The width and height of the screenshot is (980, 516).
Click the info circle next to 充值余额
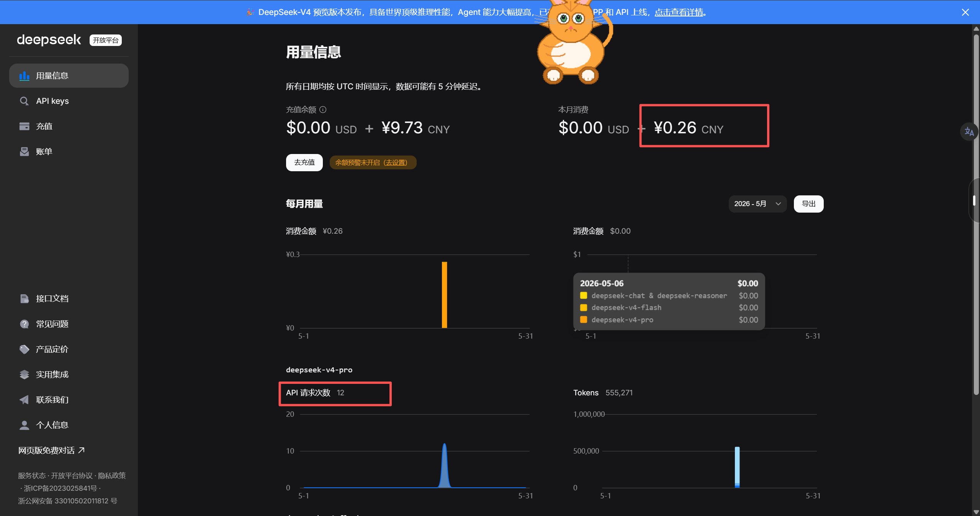323,110
